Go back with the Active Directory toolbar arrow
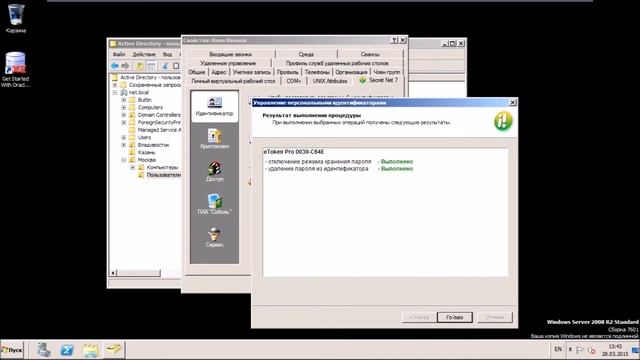Screen dimensions: 640x360 click(x=115, y=66)
